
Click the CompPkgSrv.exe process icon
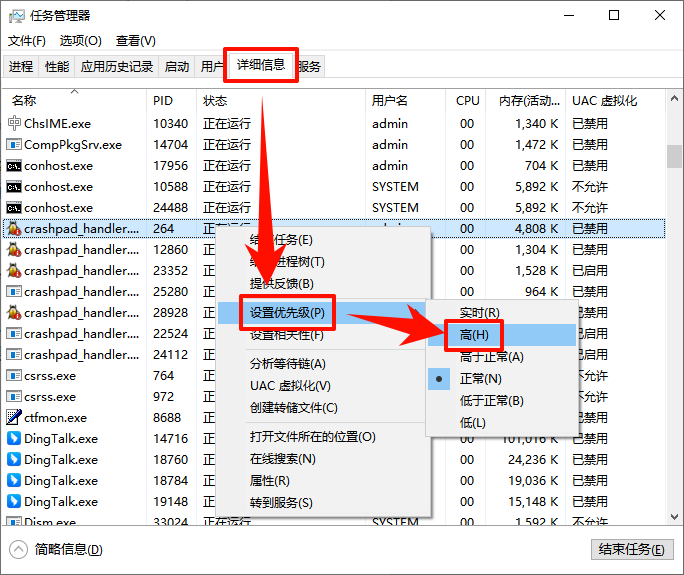click(x=14, y=144)
